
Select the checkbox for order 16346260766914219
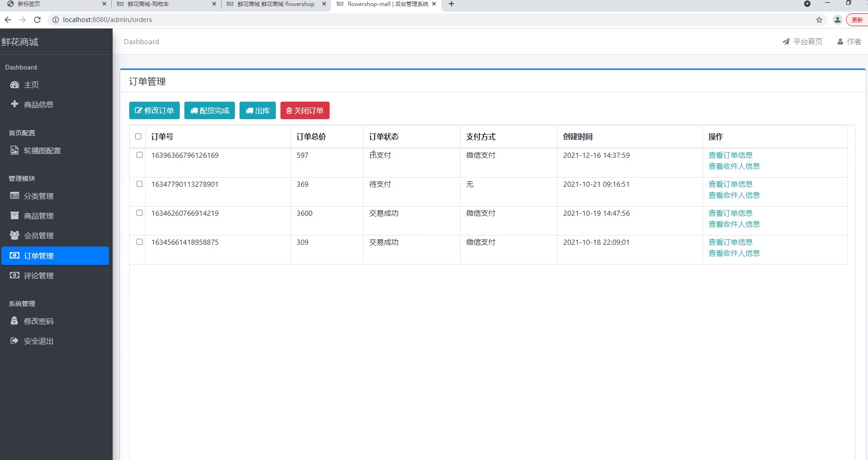click(139, 213)
